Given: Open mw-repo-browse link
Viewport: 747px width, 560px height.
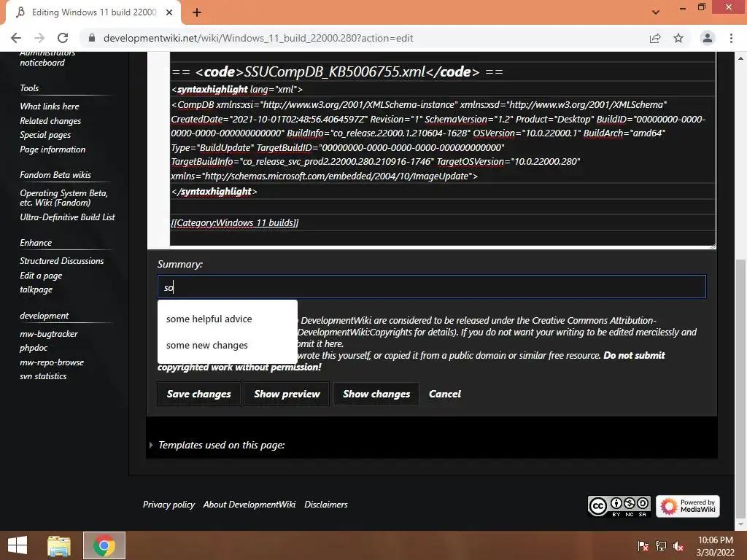Looking at the screenshot, I should [x=52, y=362].
